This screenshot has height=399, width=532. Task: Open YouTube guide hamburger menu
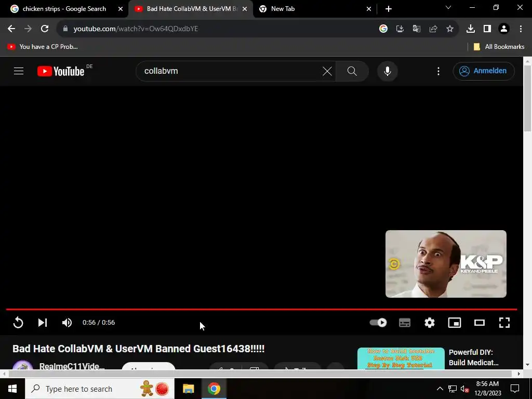[x=19, y=71]
